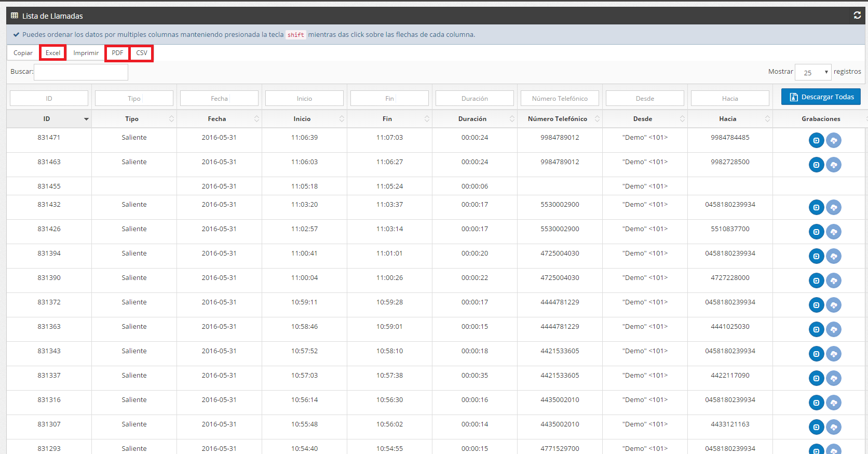Sort table by Fecha column
The image size is (868, 454).
point(220,119)
